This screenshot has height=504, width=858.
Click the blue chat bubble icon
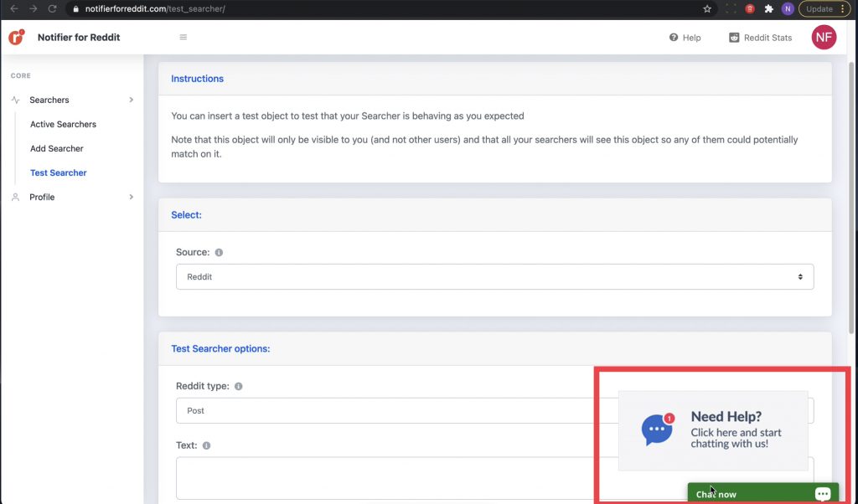pos(657,429)
